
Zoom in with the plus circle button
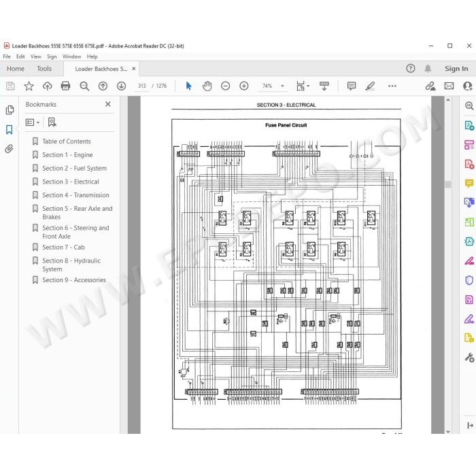click(244, 86)
